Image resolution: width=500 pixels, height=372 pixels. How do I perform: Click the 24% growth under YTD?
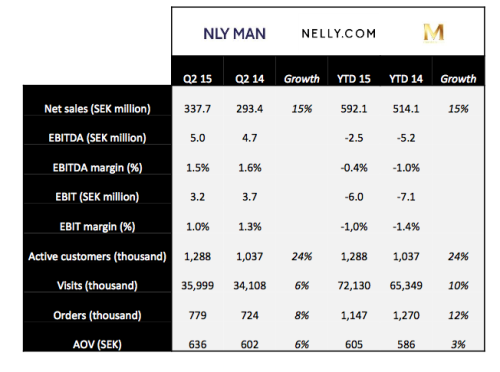pos(458,256)
